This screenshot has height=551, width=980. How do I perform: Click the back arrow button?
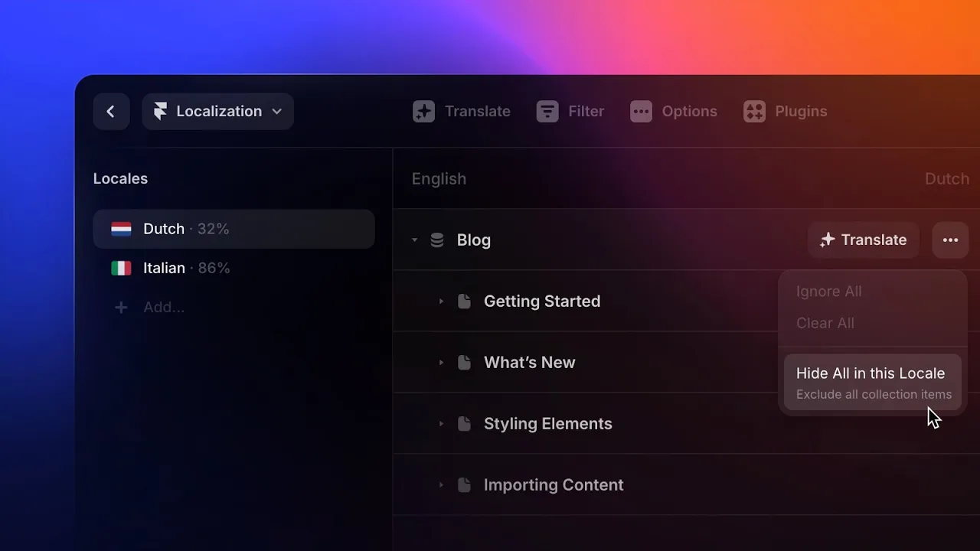[x=111, y=112]
